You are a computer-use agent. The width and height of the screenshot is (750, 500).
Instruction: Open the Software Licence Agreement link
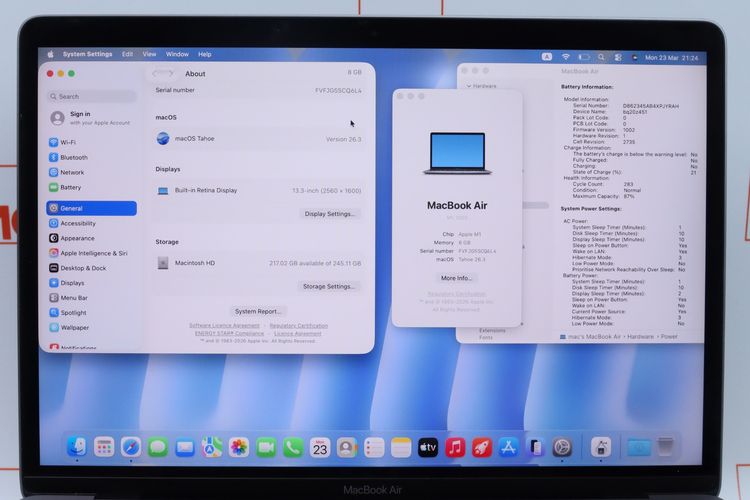pyautogui.click(x=224, y=325)
